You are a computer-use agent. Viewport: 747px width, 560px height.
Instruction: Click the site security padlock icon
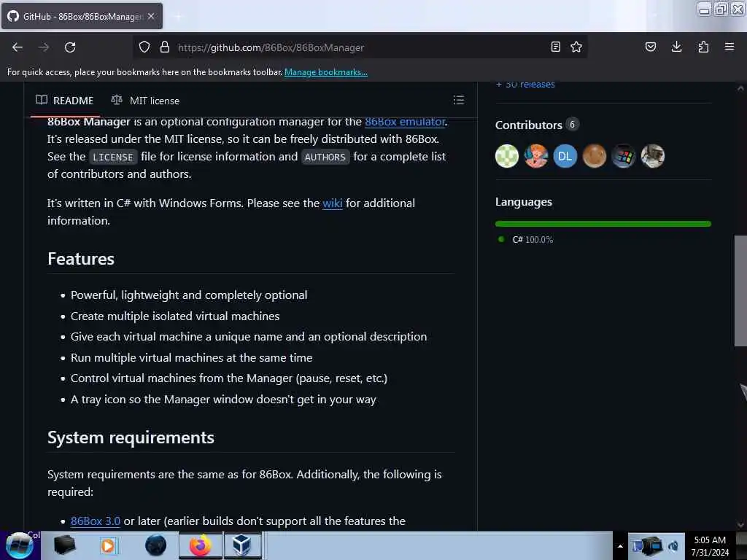pyautogui.click(x=165, y=47)
